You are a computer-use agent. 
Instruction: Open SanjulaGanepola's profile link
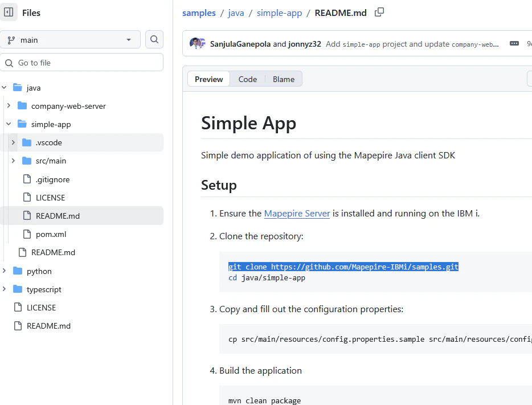pos(240,44)
